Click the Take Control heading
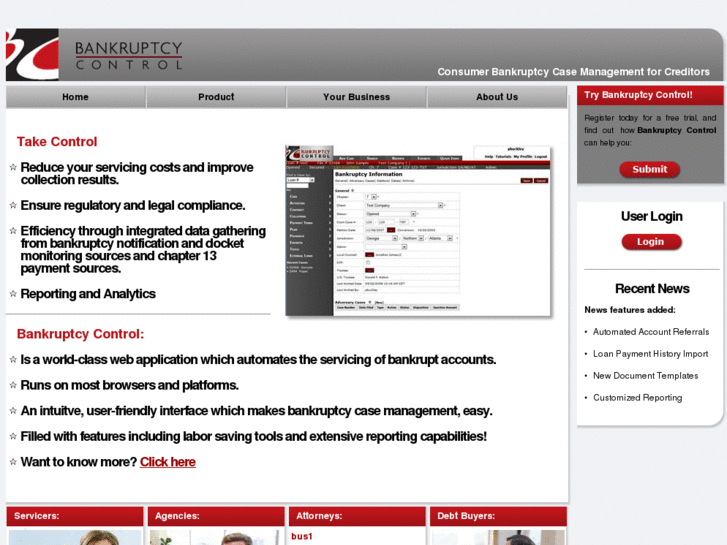 click(x=57, y=142)
